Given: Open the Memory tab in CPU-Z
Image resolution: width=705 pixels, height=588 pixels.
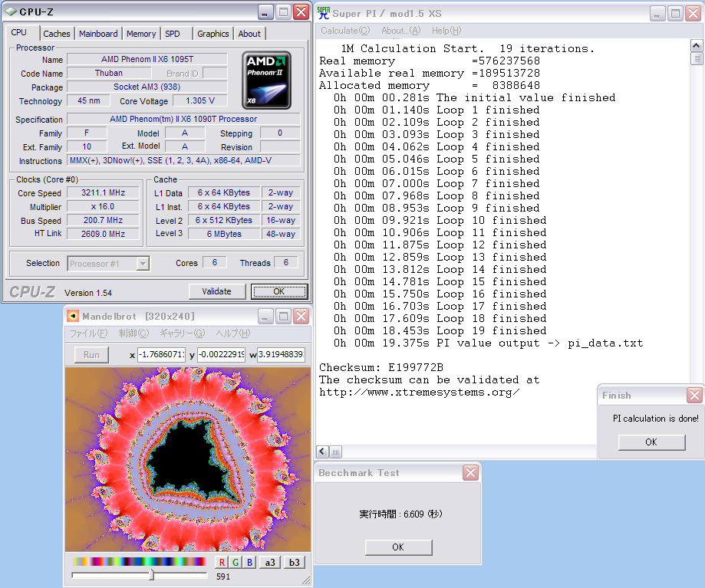Looking at the screenshot, I should [140, 34].
